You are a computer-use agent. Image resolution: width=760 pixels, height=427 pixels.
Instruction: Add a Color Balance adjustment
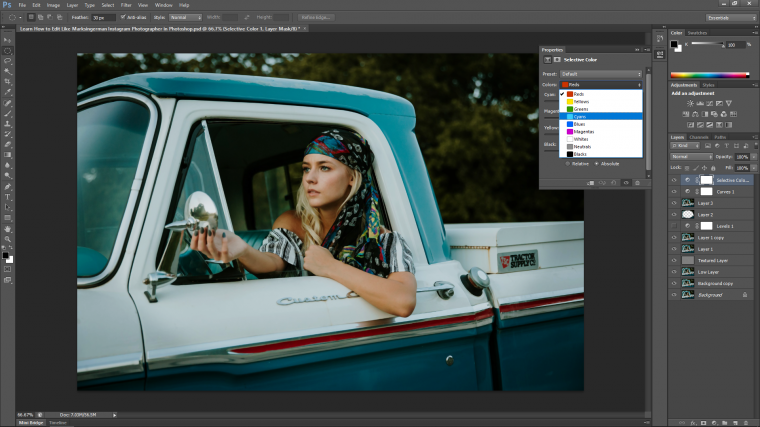[x=695, y=114]
